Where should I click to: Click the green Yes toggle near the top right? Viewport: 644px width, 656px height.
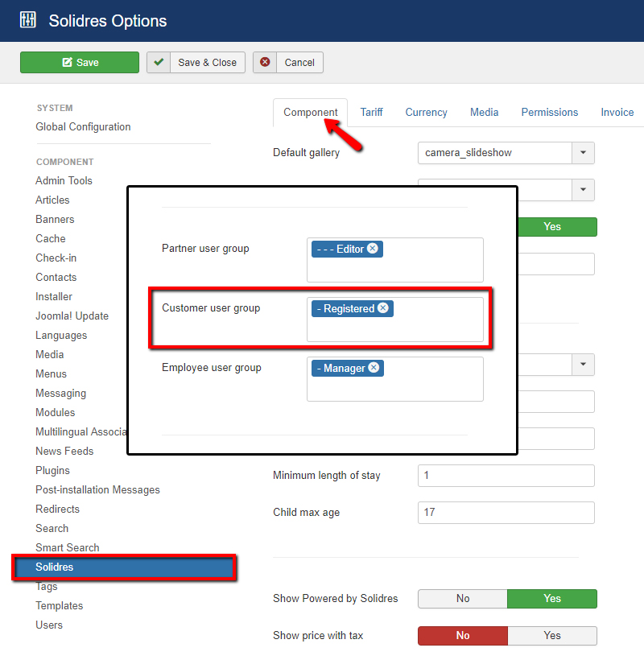(552, 227)
